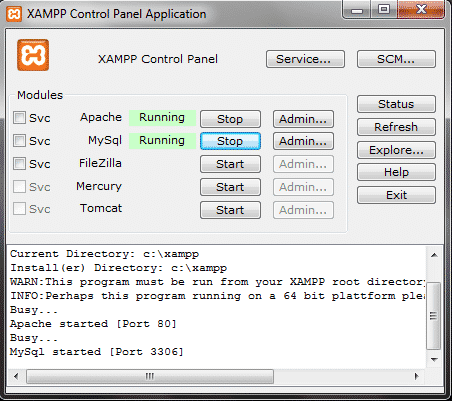Click the XAMPP title bar icon
The image size is (452, 401).
tap(14, 14)
